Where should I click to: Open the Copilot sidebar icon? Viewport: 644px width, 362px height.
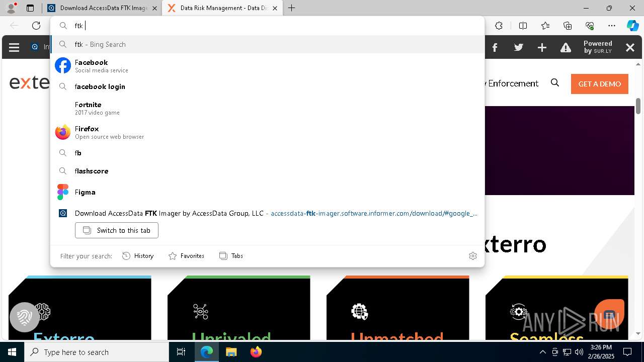pyautogui.click(x=632, y=26)
